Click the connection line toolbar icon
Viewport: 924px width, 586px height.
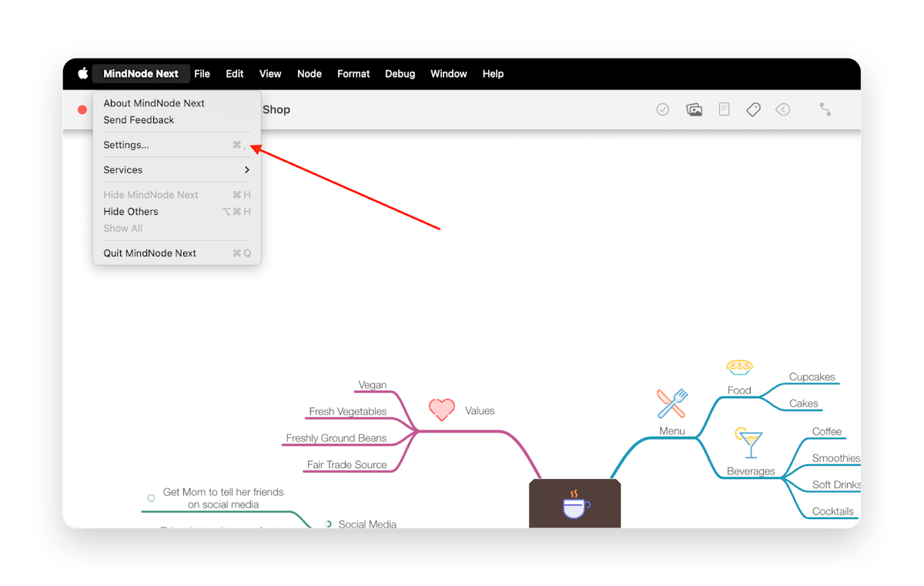pyautogui.click(x=825, y=109)
